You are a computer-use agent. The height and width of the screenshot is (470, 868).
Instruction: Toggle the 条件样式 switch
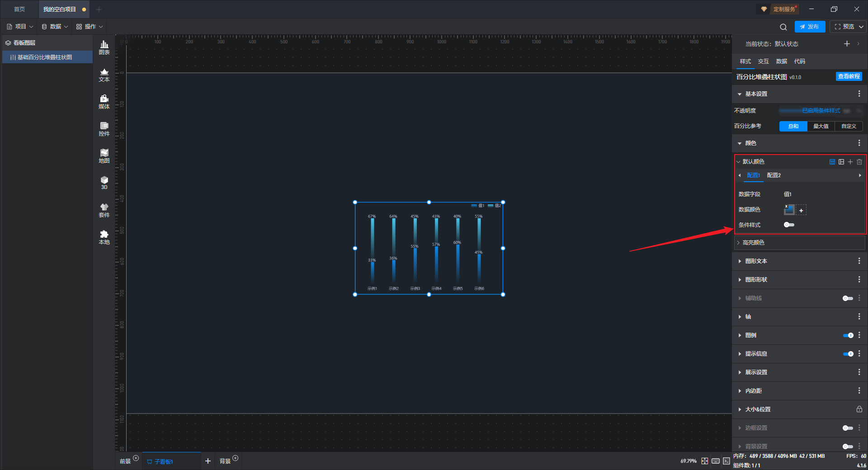[x=789, y=225]
